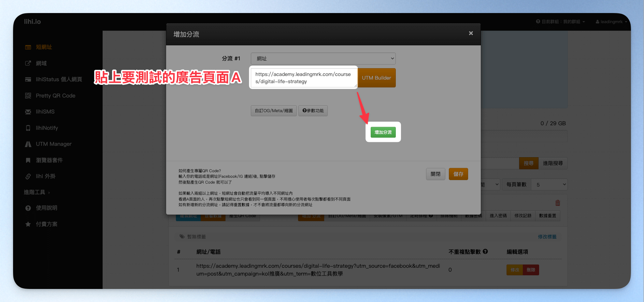Select the Pretty QR Code icon
The width and height of the screenshot is (644, 302).
28,96
